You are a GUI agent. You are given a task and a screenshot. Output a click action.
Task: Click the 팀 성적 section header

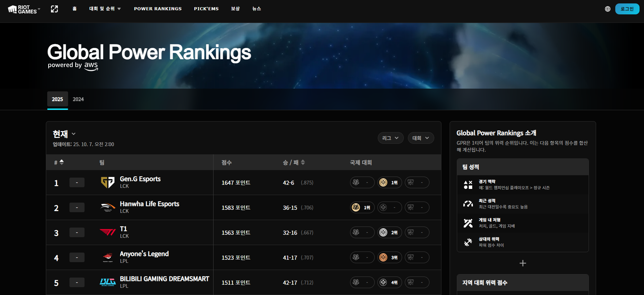coord(523,167)
